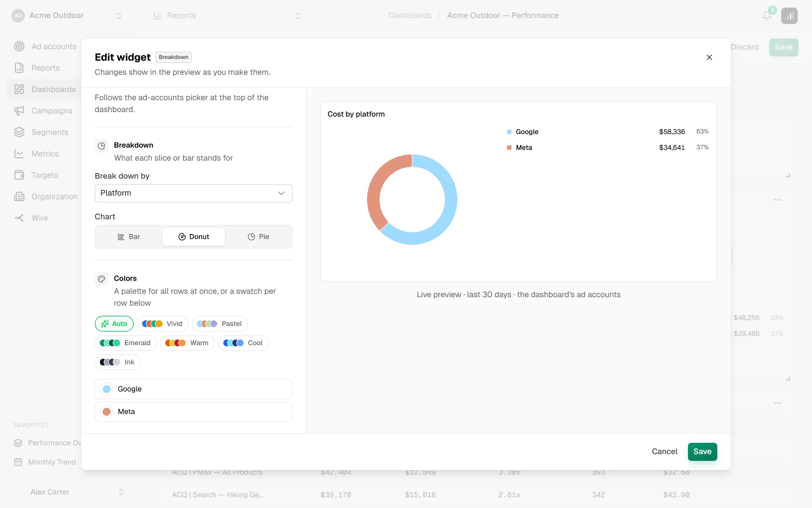
Task: Click Cancel in the Edit widget dialog
Action: click(x=664, y=452)
